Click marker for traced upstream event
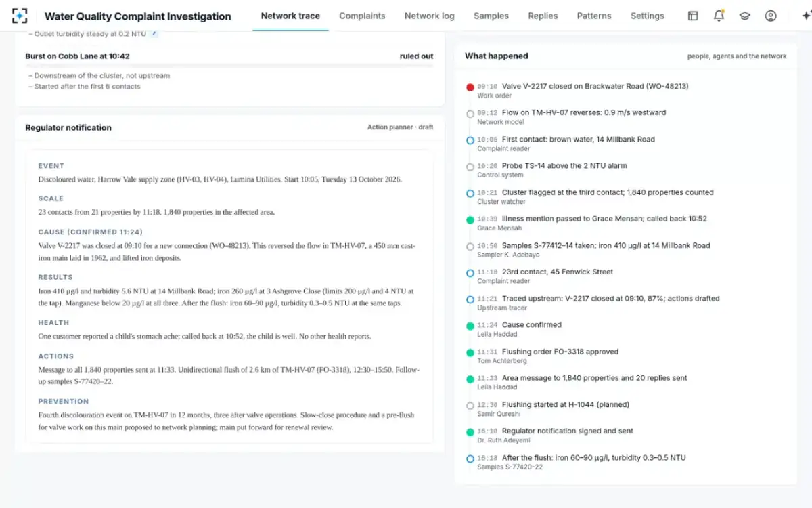Screen dimensions: 812x508 pos(470,299)
